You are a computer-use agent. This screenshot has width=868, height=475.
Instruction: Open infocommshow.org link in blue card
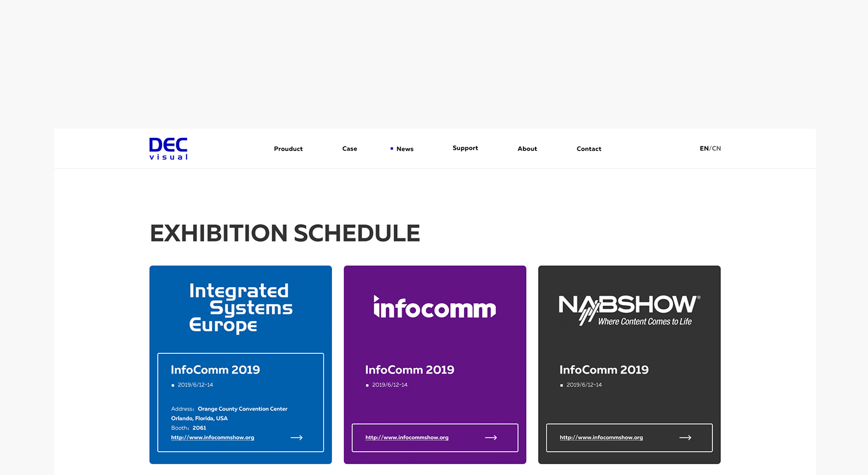212,438
